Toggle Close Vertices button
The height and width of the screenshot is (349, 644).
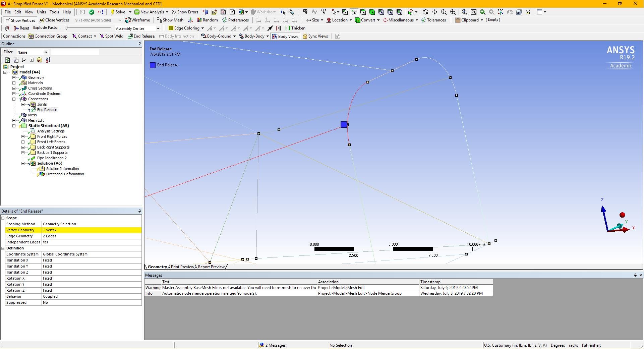point(55,20)
